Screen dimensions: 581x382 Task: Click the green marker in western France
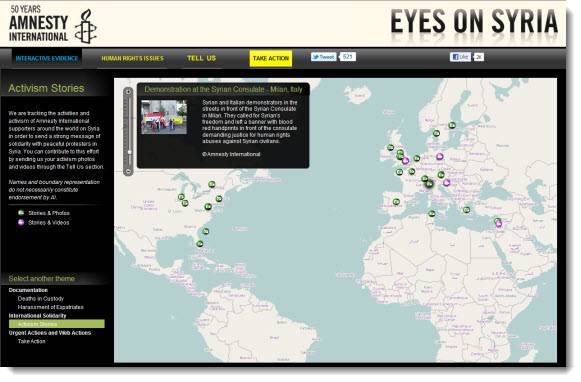tap(399, 172)
